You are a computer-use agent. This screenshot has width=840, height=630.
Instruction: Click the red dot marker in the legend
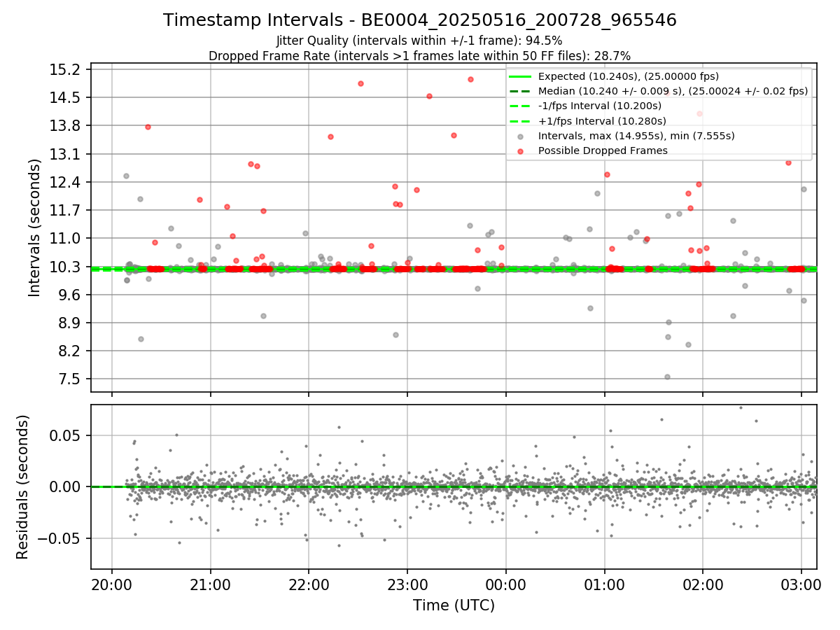pos(520,151)
